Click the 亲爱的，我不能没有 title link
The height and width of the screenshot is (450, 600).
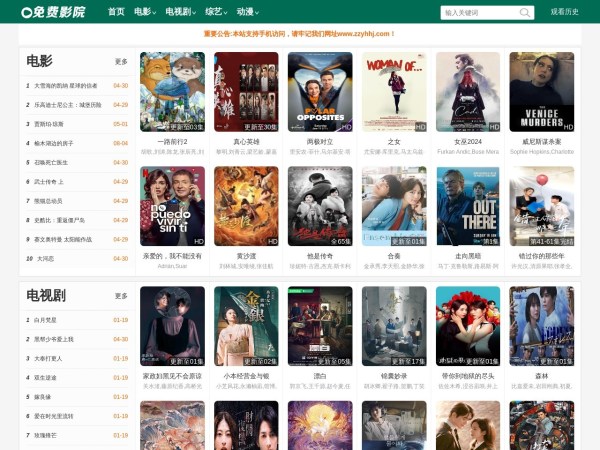[172, 255]
